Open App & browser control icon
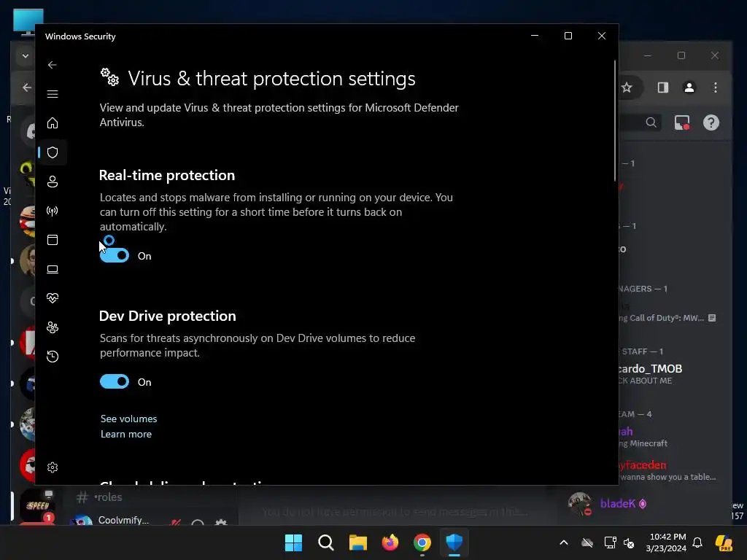Viewport: 747px width, 560px height. click(53, 239)
